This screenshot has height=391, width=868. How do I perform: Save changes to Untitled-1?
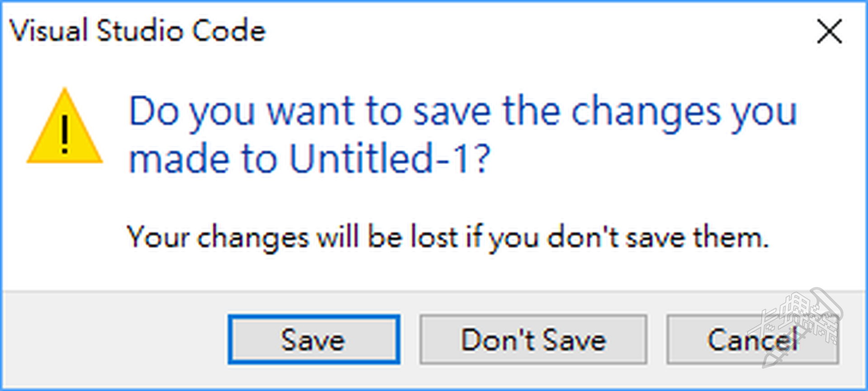(314, 339)
